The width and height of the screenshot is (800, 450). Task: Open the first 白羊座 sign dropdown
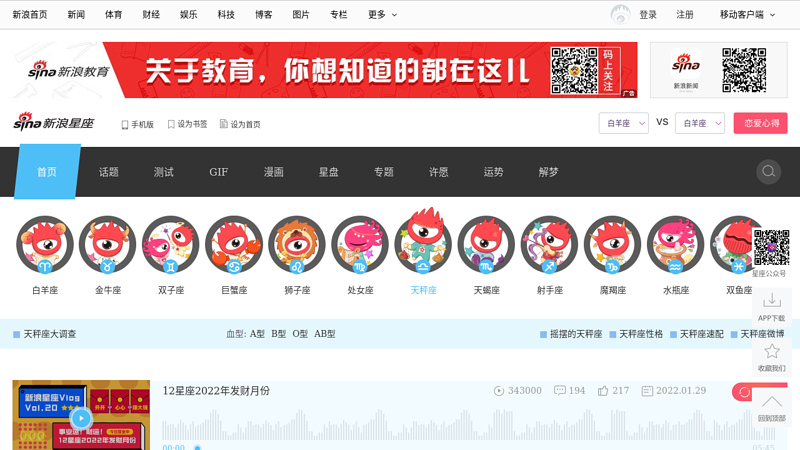point(623,123)
